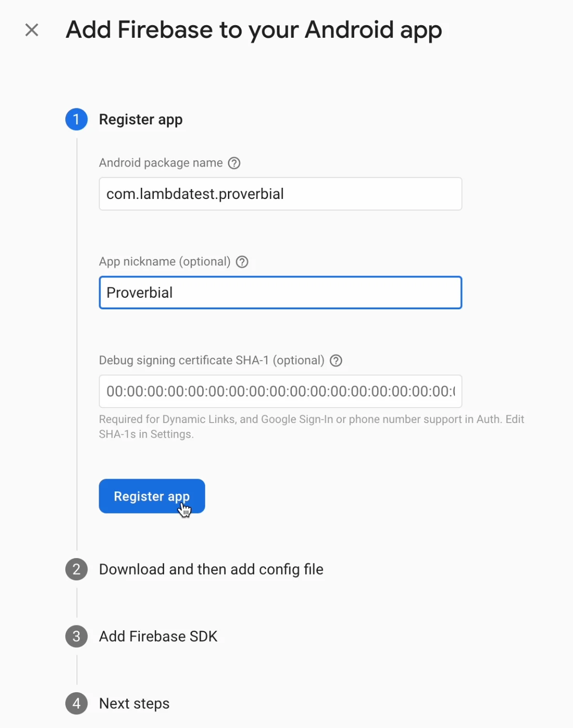Click the step 2 number circle
The image size is (573, 728).
tap(76, 569)
